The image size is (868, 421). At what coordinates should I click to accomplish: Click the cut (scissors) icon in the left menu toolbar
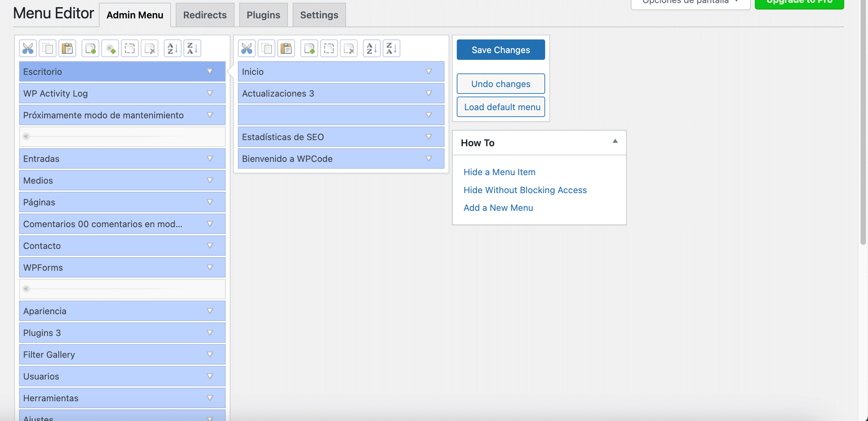[x=28, y=49]
